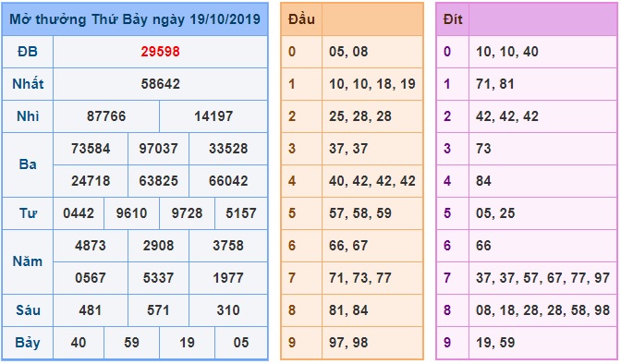Click the Đít entry '10, 10, 40'
This screenshot has width=621, height=364.
[507, 52]
